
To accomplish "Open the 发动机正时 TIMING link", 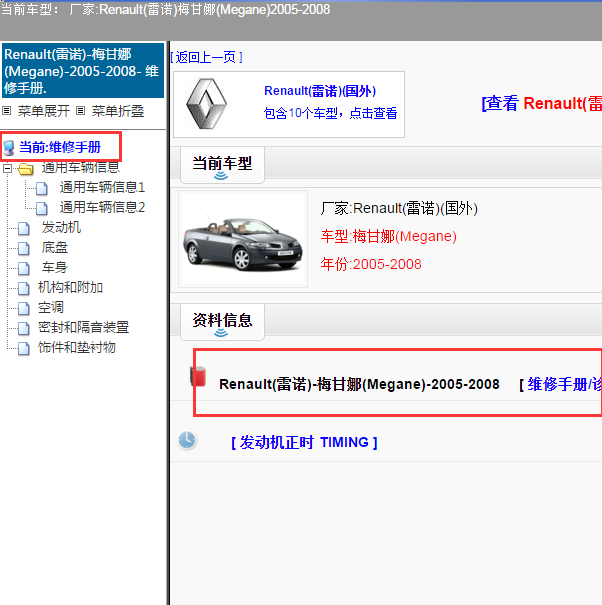I will (304, 442).
